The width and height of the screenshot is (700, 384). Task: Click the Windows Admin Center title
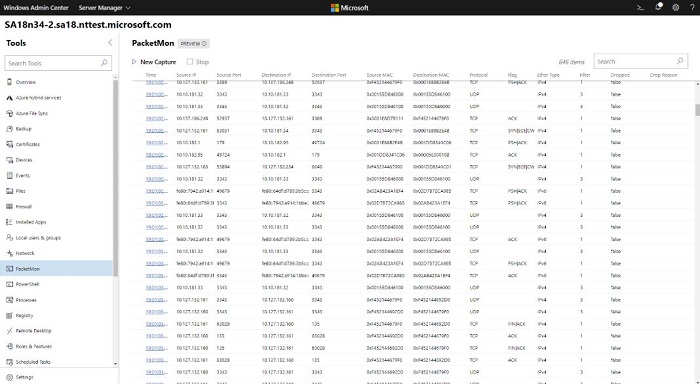point(36,8)
